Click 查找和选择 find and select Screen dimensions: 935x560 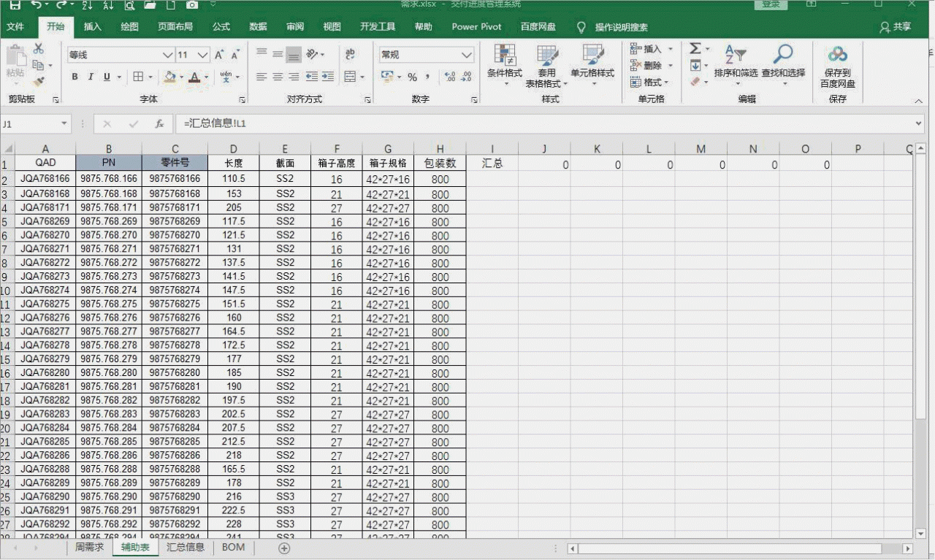[783, 65]
